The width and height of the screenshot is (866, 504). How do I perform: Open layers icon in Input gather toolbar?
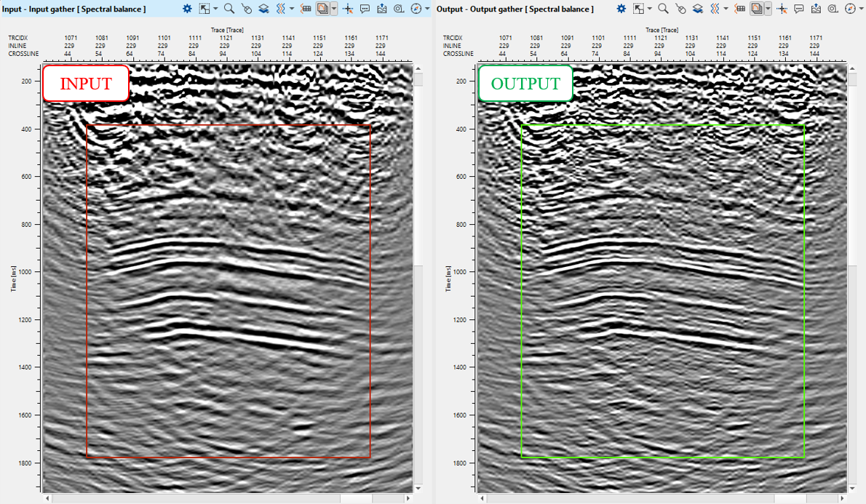(x=263, y=9)
